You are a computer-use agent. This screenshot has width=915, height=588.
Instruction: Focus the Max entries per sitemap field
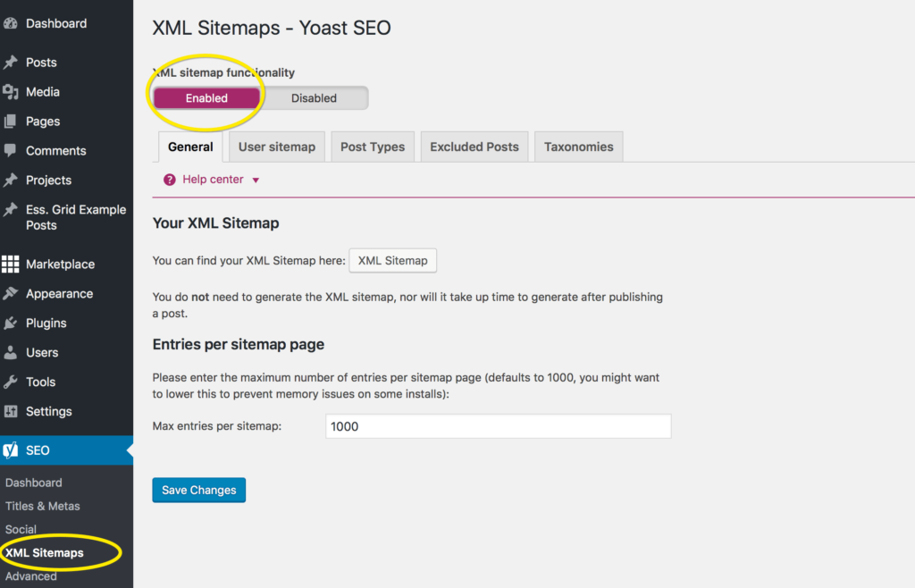click(499, 426)
